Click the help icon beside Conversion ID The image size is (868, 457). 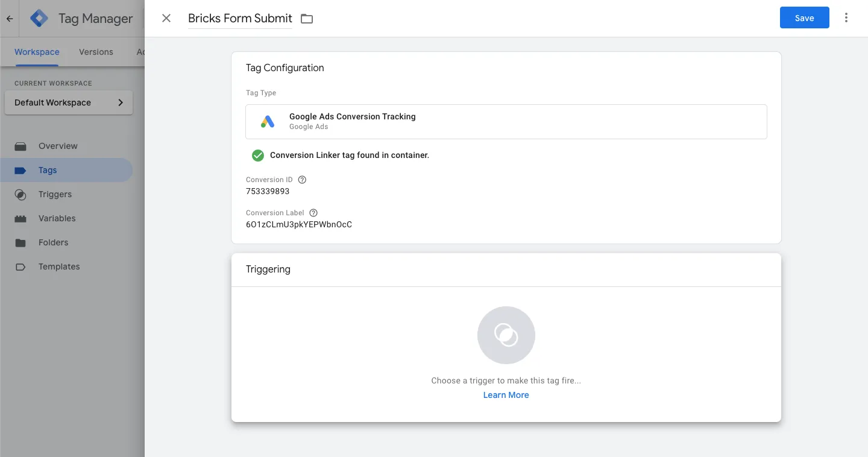(301, 179)
